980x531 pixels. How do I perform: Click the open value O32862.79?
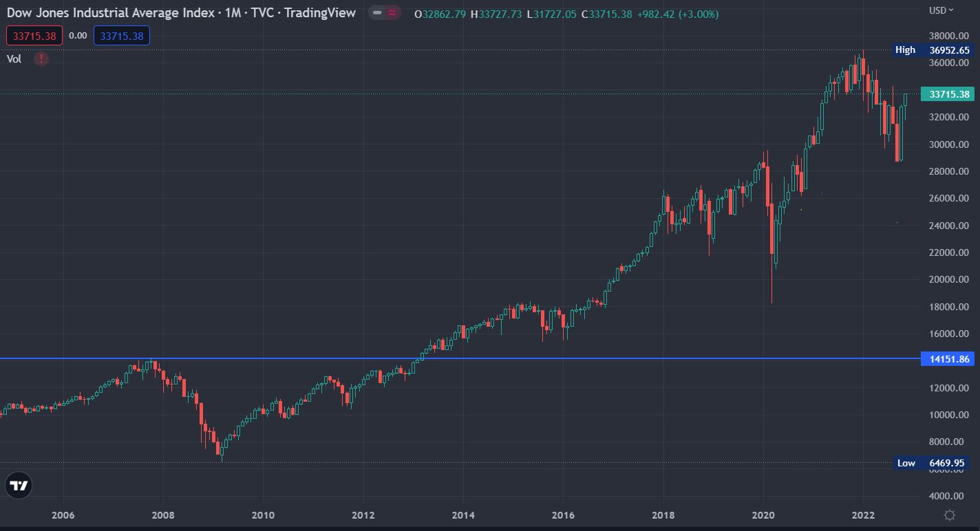point(440,14)
